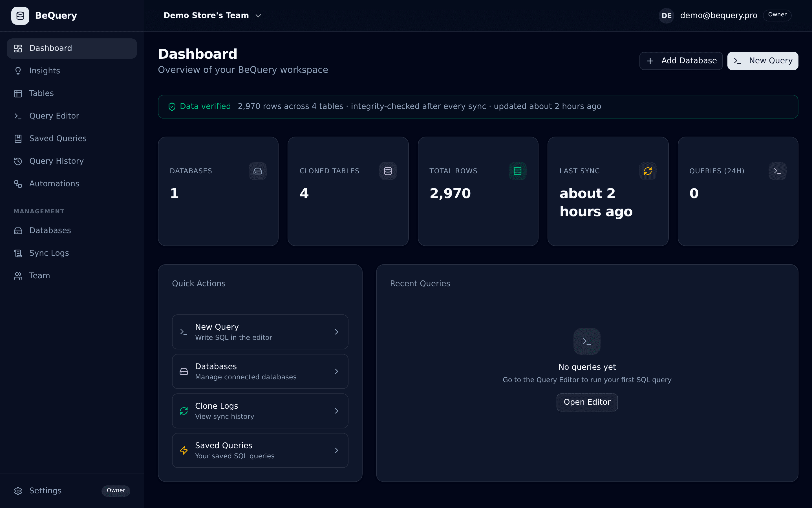Click the Dashboard grid icon in sidebar

point(18,48)
